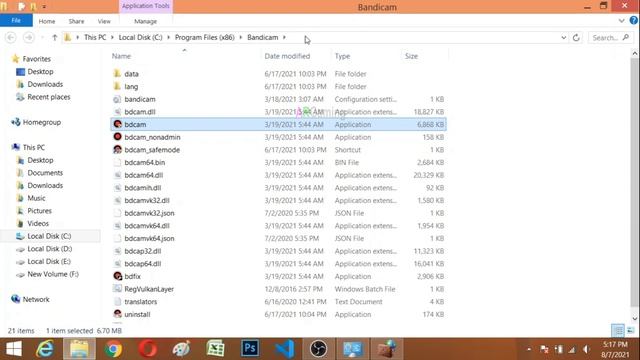Click the uninstall application icon
Viewport: 640px width, 360px height.
click(x=118, y=314)
